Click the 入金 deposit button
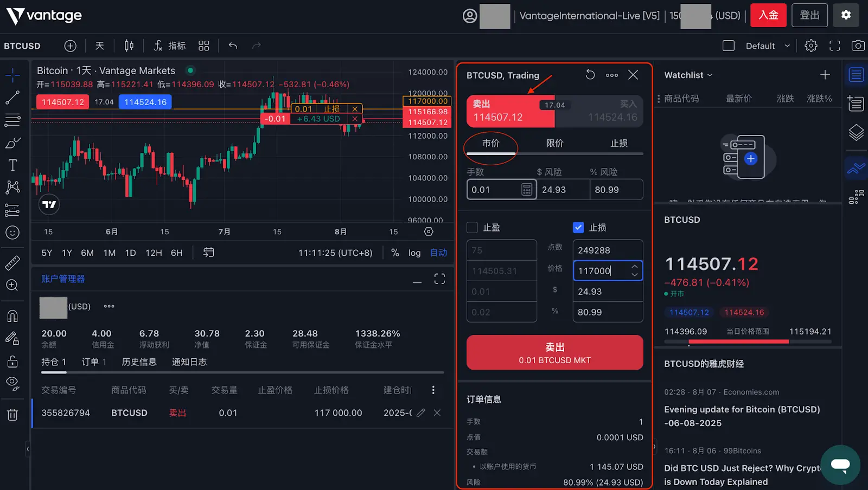Screen dimensions: 868x490 click(768, 15)
